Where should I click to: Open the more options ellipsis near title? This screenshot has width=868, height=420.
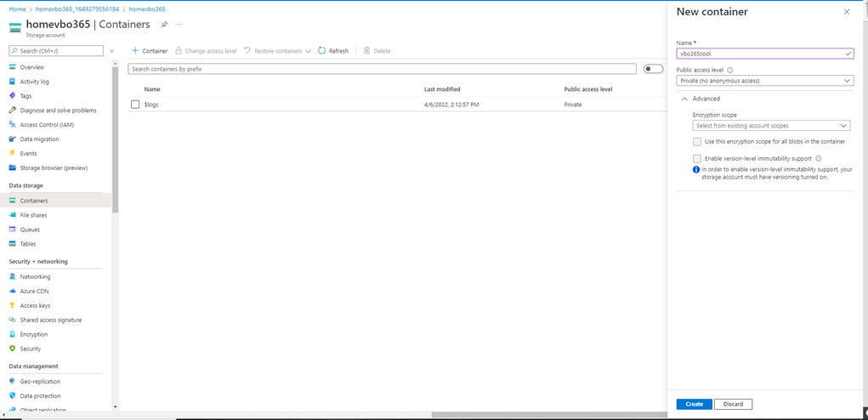point(179,25)
